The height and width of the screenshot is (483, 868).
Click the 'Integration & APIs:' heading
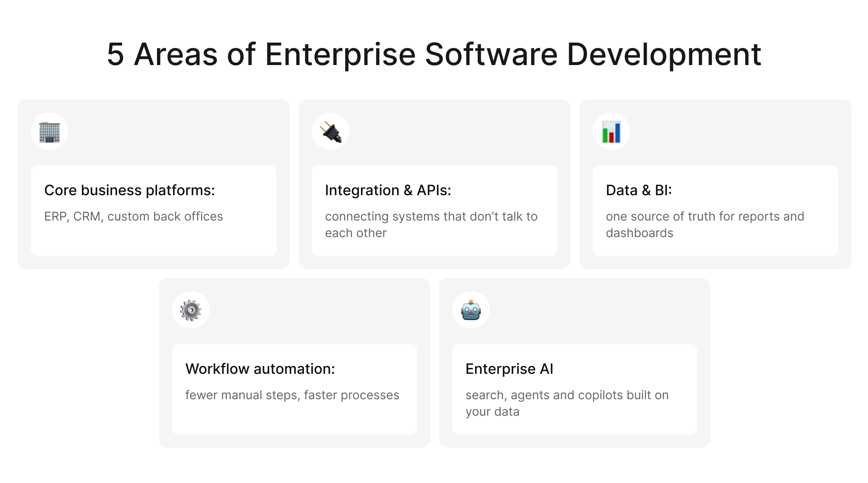[388, 190]
